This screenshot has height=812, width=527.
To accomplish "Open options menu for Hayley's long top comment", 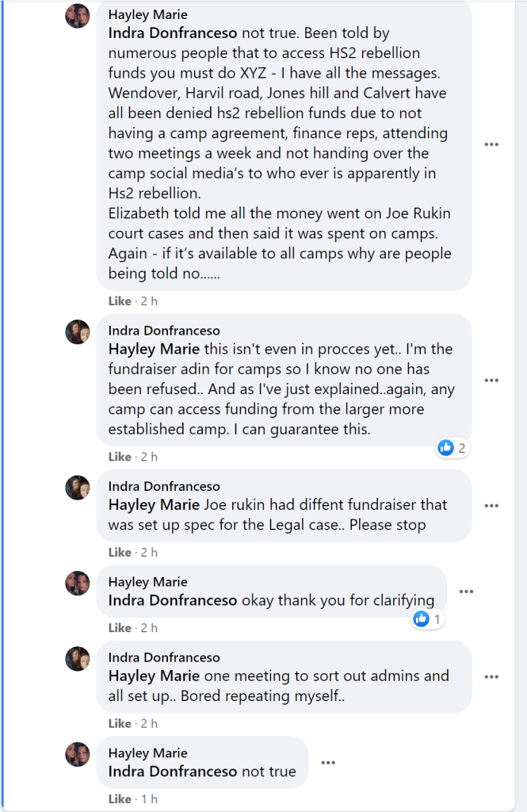I will tap(491, 144).
